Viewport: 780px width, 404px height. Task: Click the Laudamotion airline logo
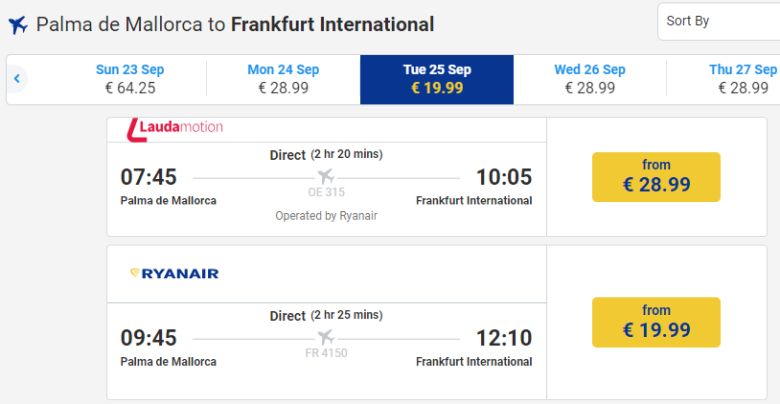175,128
